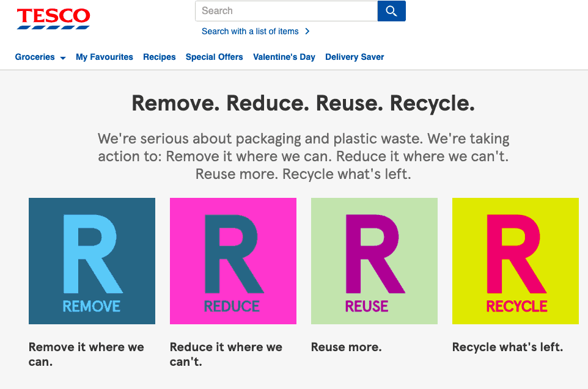Navigate to Special Offers
The width and height of the screenshot is (588, 389).
point(215,57)
